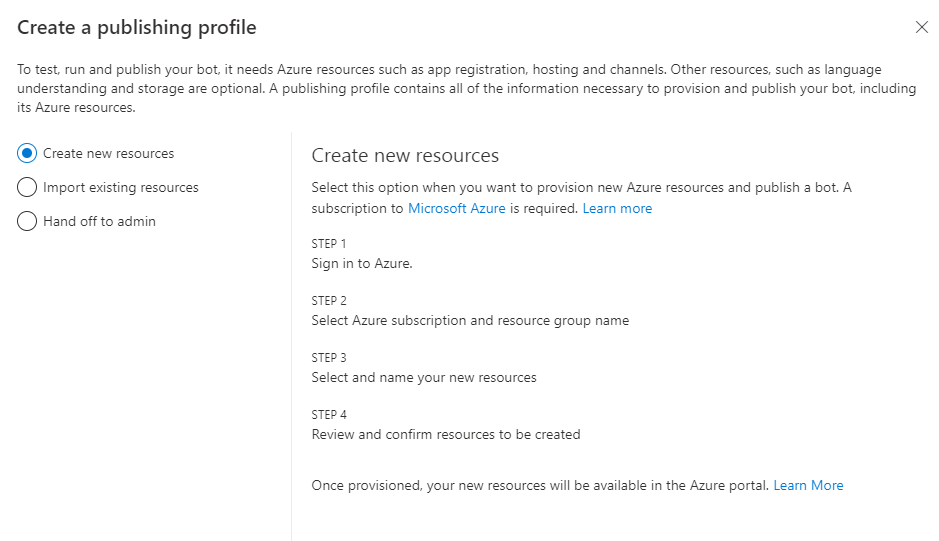Image resolution: width=939 pixels, height=541 pixels.
Task: Open Learn More about the Azure portal
Action: pos(808,485)
